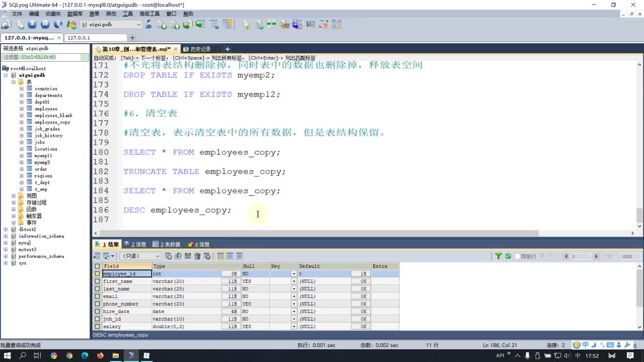The width and height of the screenshot is (644, 362).
Task: Click the grid view icon in result toolbar
Action: tap(220, 256)
